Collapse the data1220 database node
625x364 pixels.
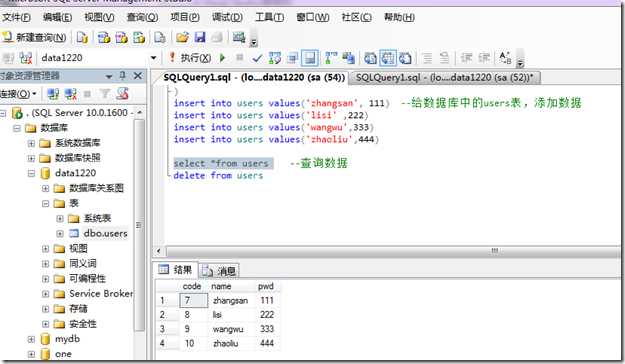pyautogui.click(x=31, y=173)
